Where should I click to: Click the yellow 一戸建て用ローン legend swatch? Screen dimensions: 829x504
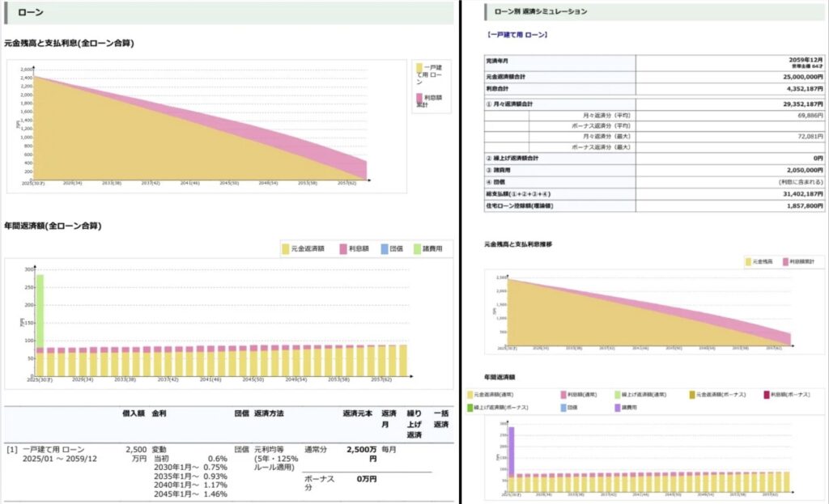pyautogui.click(x=418, y=68)
